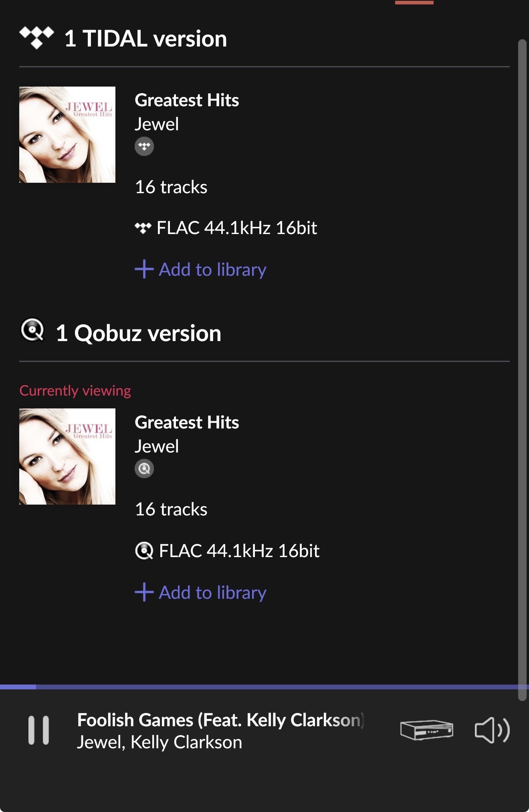Open the TIDAL Greatest Hits title
The image size is (529, 812).
pos(187,100)
